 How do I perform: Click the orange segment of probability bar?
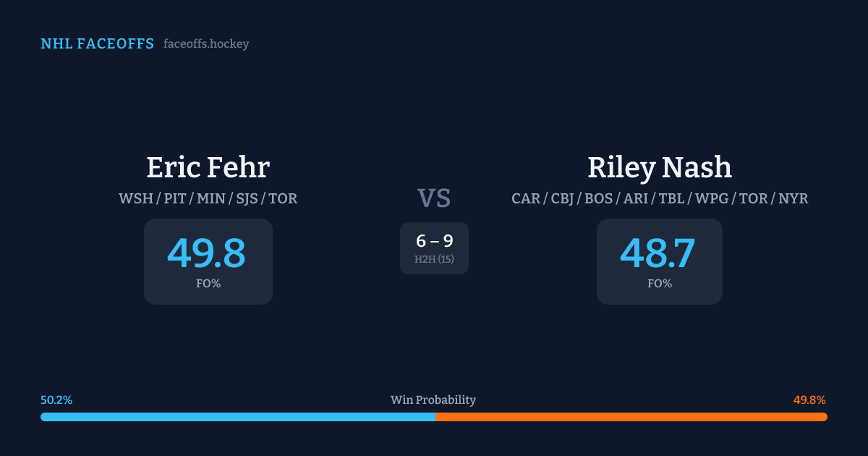(x=631, y=417)
